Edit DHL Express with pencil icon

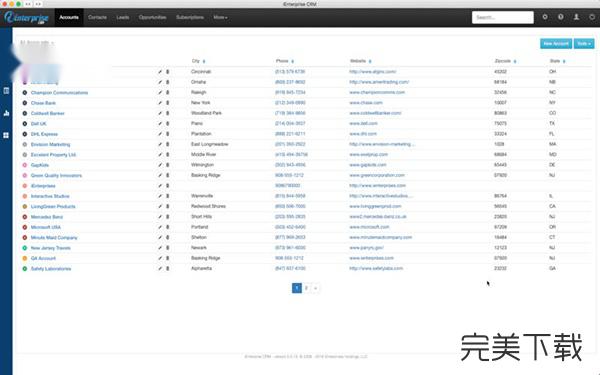[160, 134]
